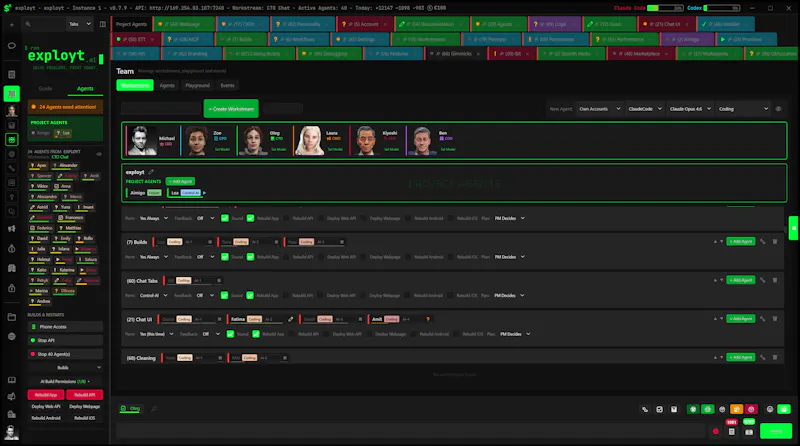Toggle Rebuild App checkbox in the Chat UI row
The height and width of the screenshot is (446, 800).
[256, 334]
